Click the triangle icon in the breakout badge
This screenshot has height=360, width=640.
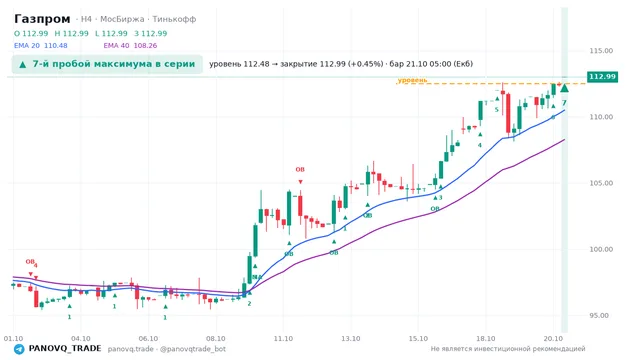23,64
